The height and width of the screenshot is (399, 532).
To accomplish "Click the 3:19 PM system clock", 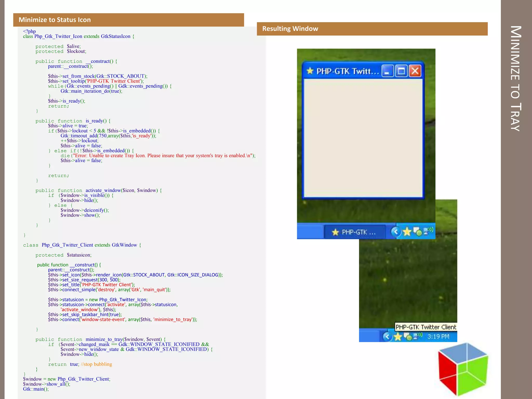I will pos(438,337).
